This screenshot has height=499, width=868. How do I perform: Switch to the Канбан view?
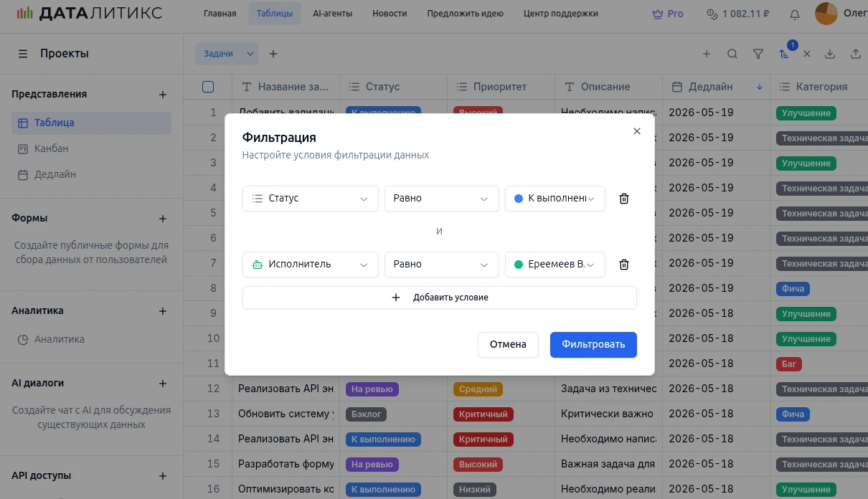tap(51, 148)
